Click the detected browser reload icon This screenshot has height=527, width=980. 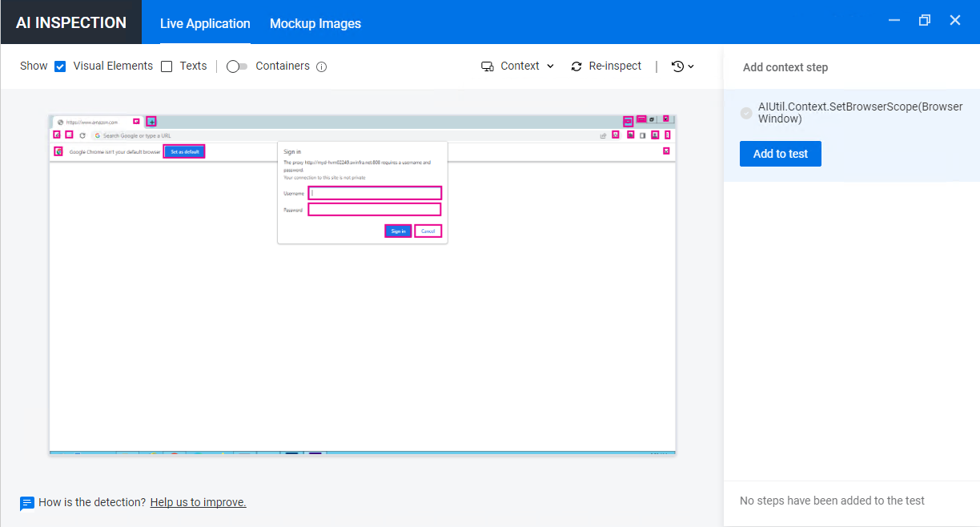[x=82, y=135]
